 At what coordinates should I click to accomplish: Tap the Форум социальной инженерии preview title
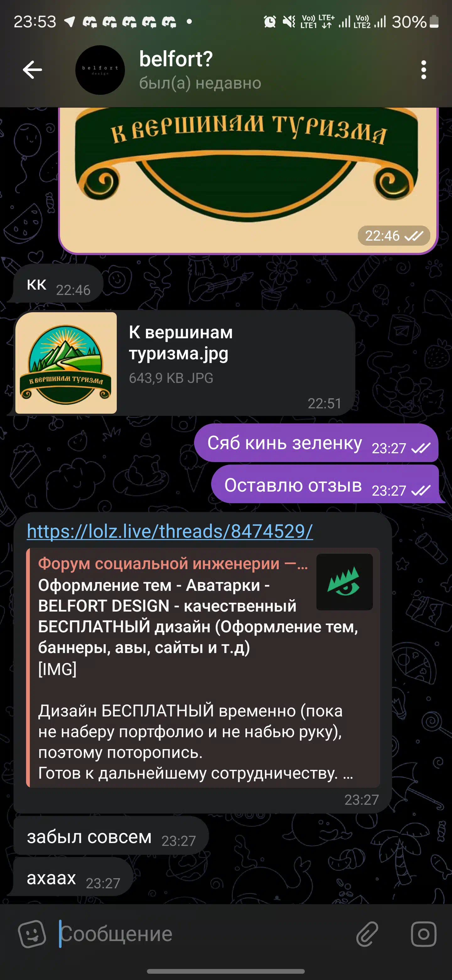coord(173,564)
